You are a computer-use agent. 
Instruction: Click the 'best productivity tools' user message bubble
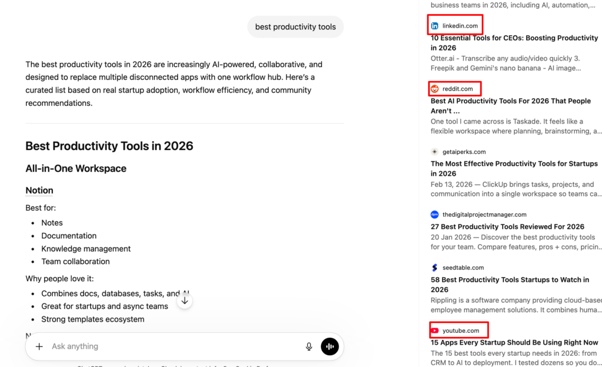click(x=295, y=27)
